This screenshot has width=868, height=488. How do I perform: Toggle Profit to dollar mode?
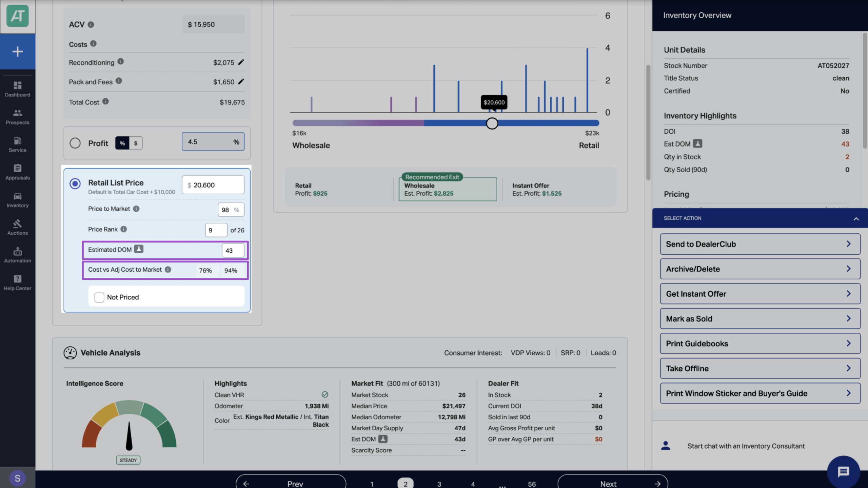coord(136,143)
